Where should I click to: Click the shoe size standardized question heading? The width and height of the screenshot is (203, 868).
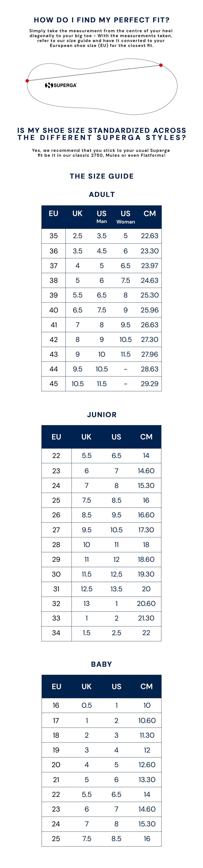point(101,134)
